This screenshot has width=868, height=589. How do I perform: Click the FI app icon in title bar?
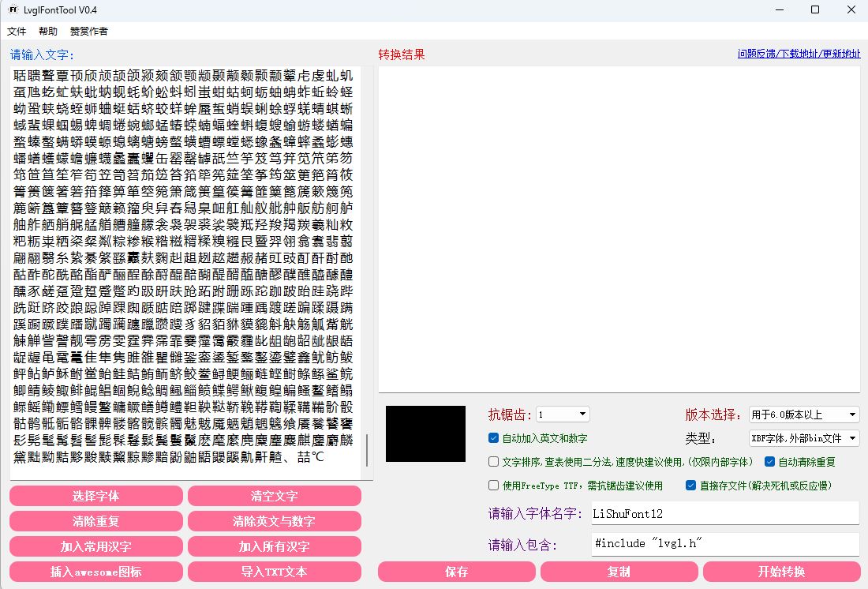pyautogui.click(x=12, y=10)
